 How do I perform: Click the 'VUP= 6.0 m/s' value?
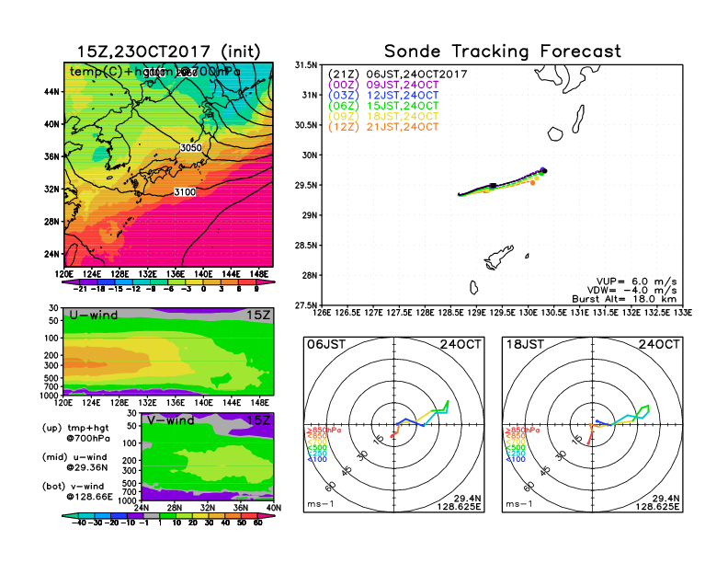click(636, 281)
